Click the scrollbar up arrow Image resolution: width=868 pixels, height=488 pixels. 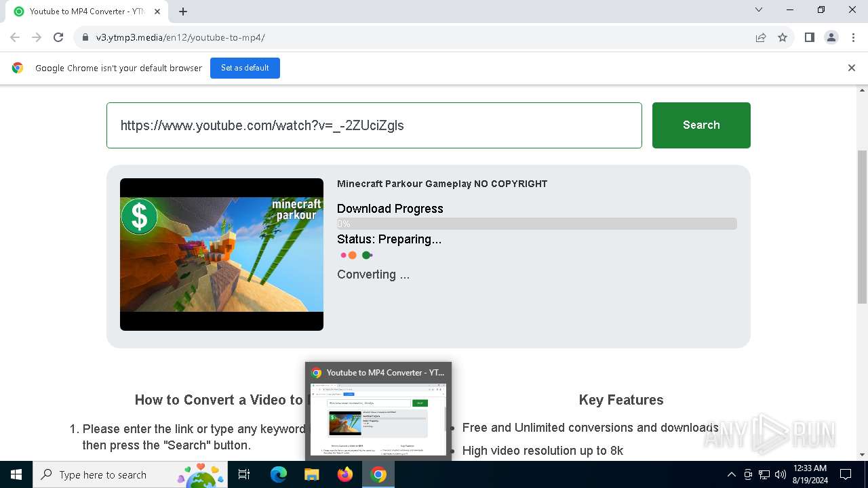(x=863, y=90)
